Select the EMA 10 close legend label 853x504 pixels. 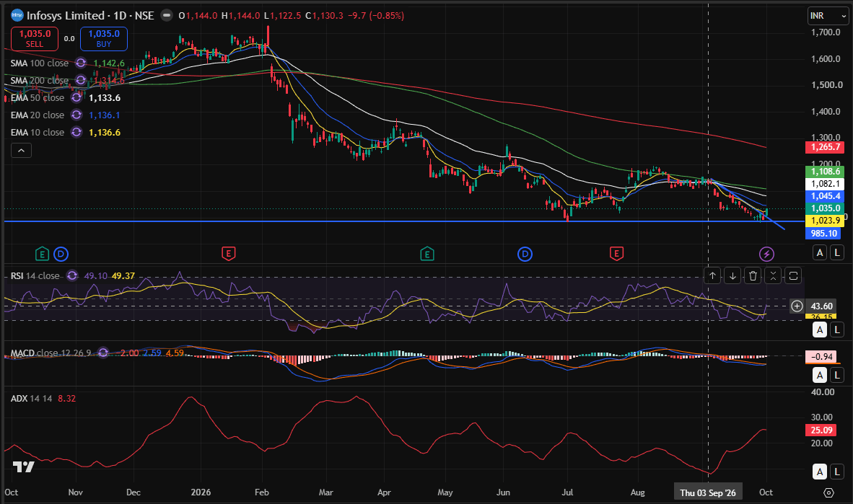coord(37,132)
